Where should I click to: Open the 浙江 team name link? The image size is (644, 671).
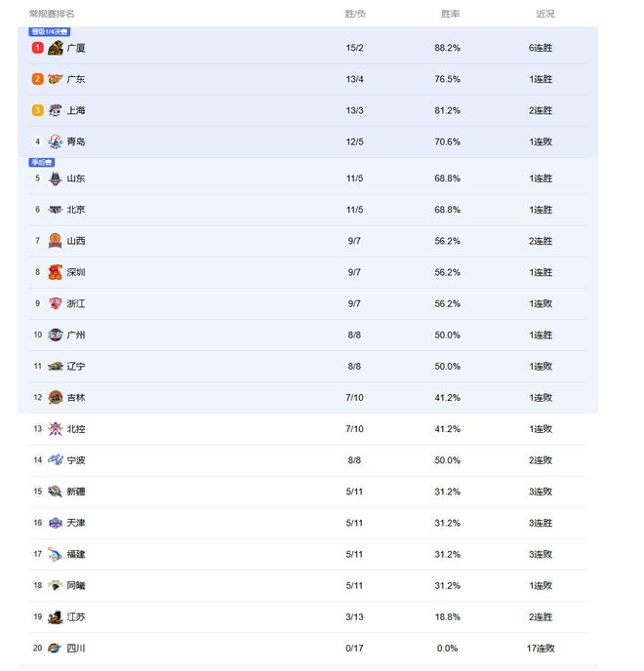point(75,303)
